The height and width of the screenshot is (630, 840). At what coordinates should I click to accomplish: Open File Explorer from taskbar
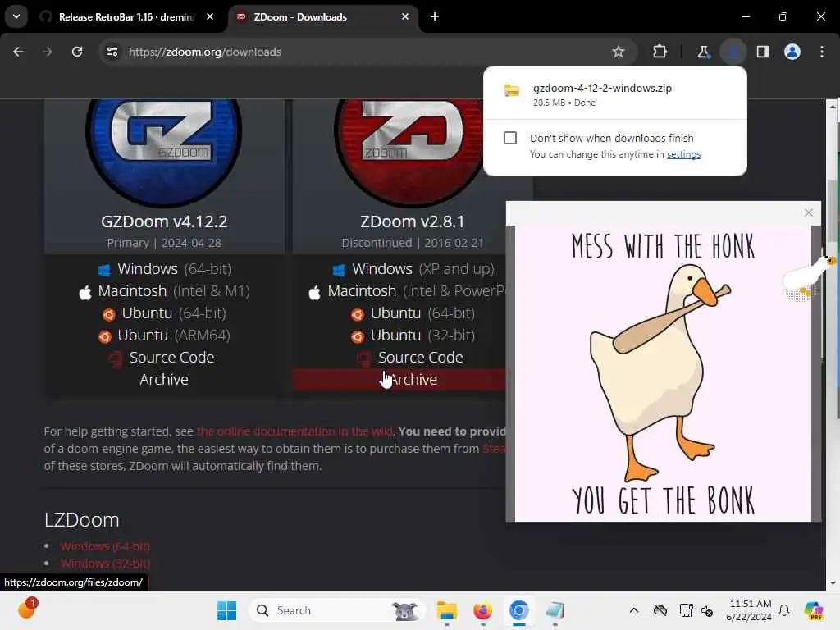[x=446, y=610]
